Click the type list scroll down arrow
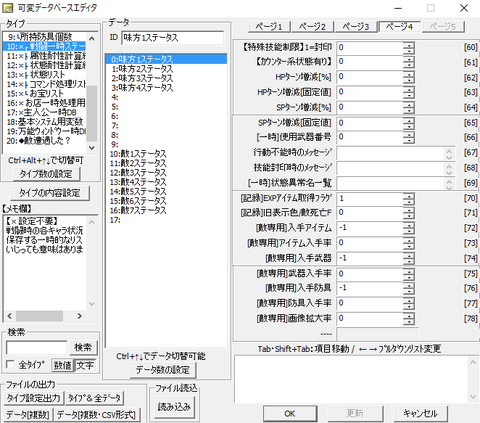The image size is (480, 423). pos(92,147)
